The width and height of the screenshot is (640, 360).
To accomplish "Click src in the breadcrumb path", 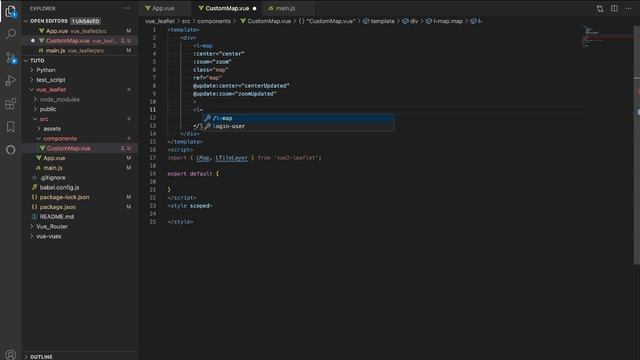I will [186, 21].
